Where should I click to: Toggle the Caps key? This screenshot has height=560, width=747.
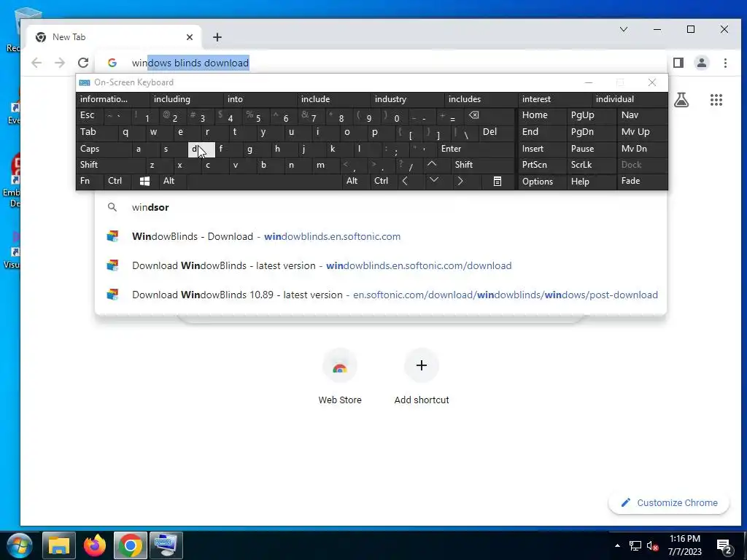coord(104,149)
